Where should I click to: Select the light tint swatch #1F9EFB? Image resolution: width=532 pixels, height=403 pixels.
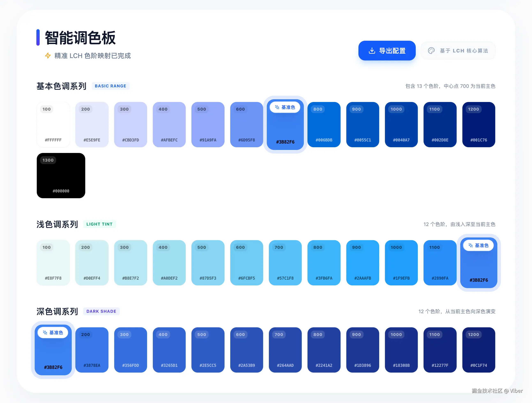[x=401, y=263]
